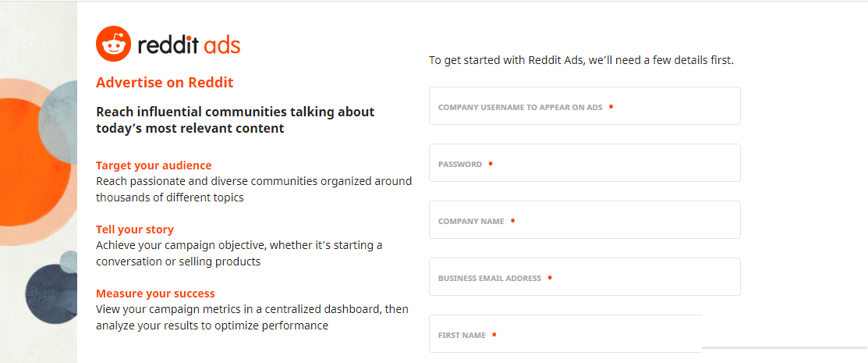
Task: Click the "Target your audience" heading
Action: tap(154, 165)
